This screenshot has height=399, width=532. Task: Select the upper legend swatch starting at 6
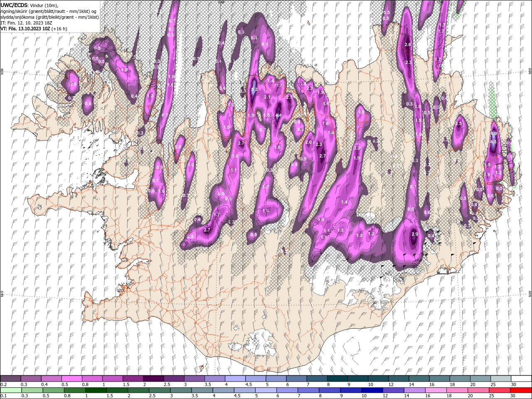tap(296, 379)
